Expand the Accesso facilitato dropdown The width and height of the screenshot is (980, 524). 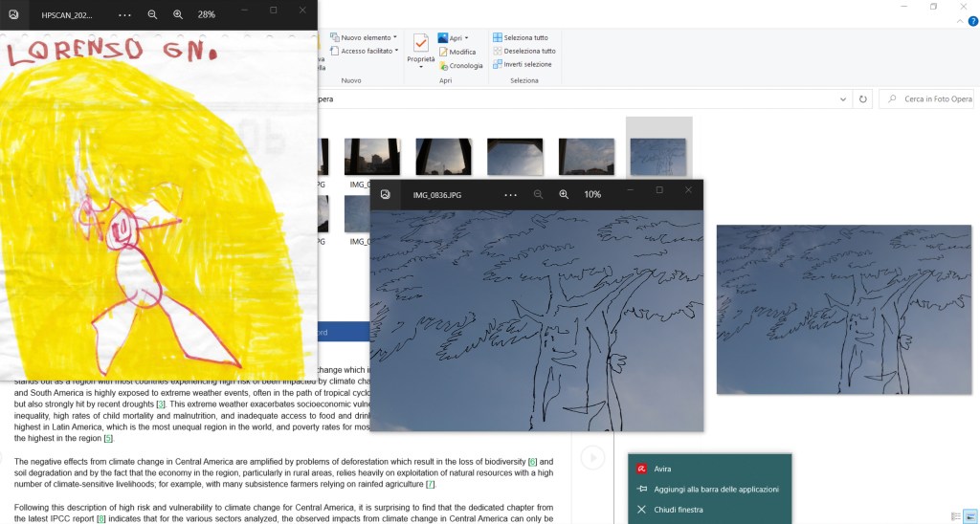[394, 51]
